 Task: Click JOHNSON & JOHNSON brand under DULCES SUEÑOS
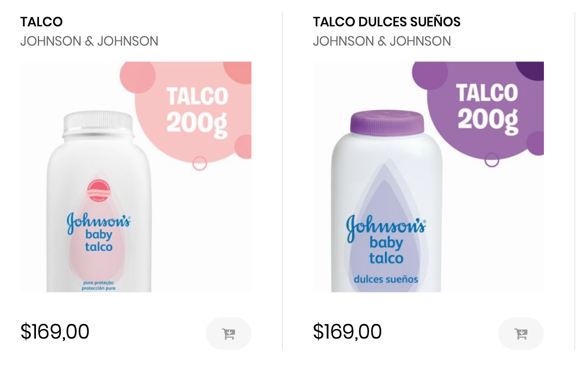(382, 41)
